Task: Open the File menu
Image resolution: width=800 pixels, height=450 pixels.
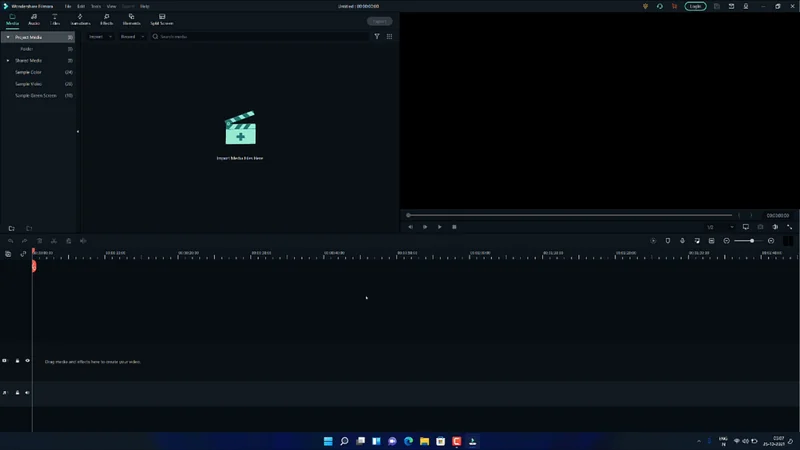Action: pyautogui.click(x=68, y=6)
